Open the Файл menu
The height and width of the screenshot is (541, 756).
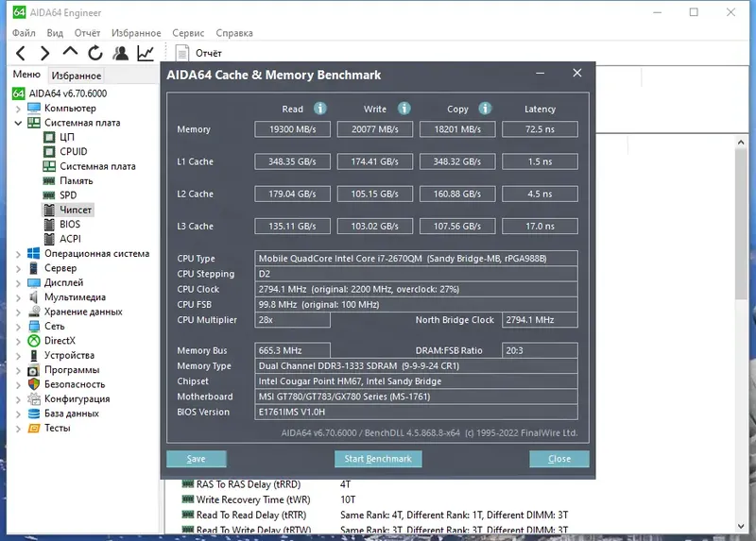tap(24, 33)
